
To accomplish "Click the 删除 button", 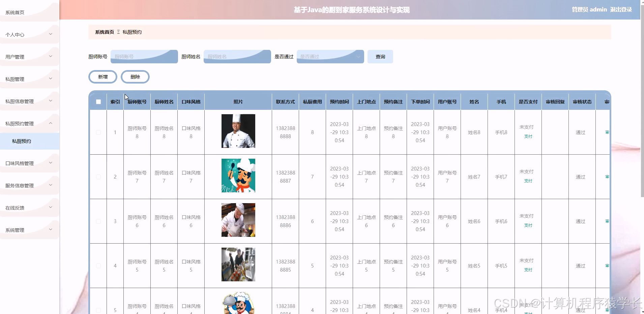I will pos(135,77).
